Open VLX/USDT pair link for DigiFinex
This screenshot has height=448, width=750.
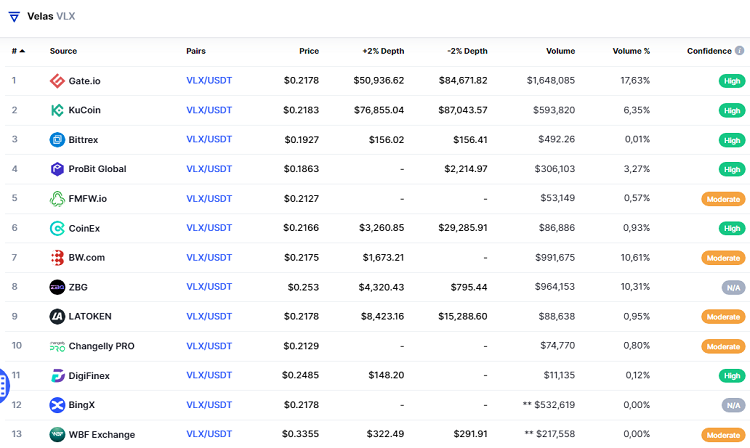coord(209,376)
